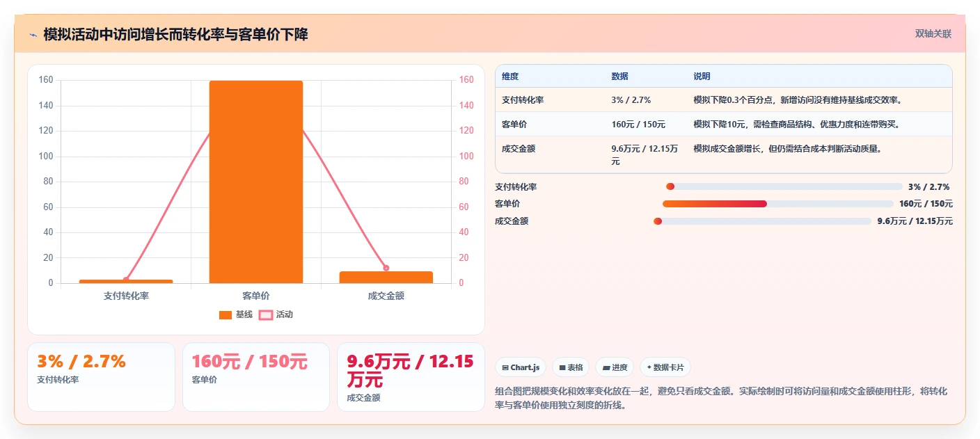The height and width of the screenshot is (439, 980).
Task: Click the 客单价 progress bar
Action: 777,204
